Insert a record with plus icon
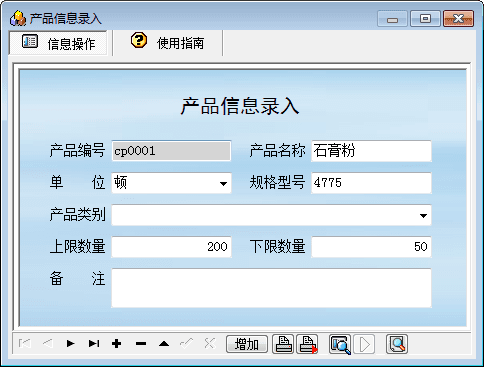Viewport: 484px width, 367px height. 116,343
